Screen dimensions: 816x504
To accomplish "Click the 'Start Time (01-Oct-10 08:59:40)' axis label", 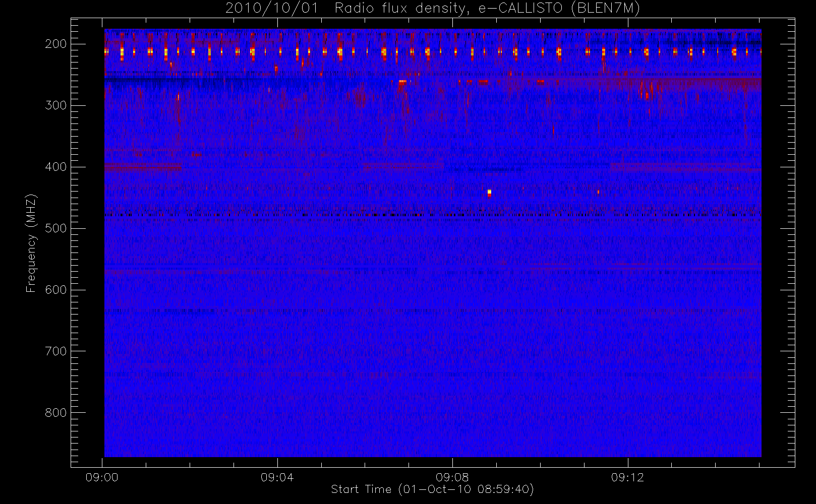I will (432, 489).
